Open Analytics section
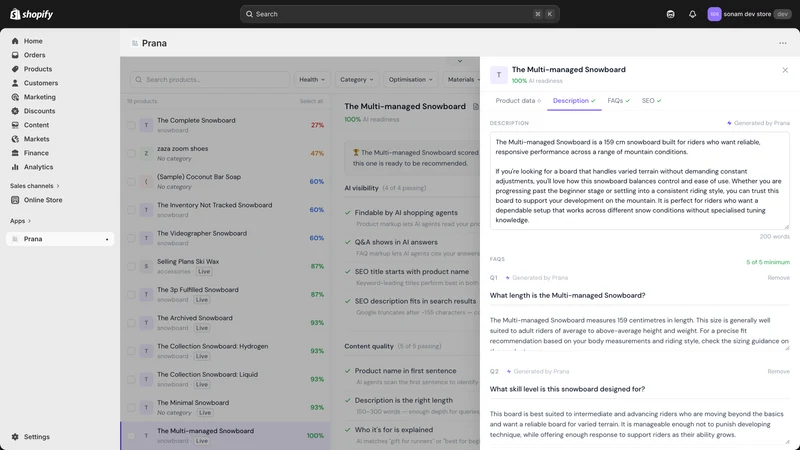The image size is (800, 450). click(38, 167)
